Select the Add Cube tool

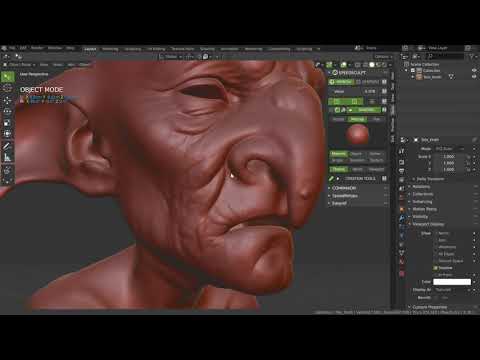pyautogui.click(x=7, y=170)
